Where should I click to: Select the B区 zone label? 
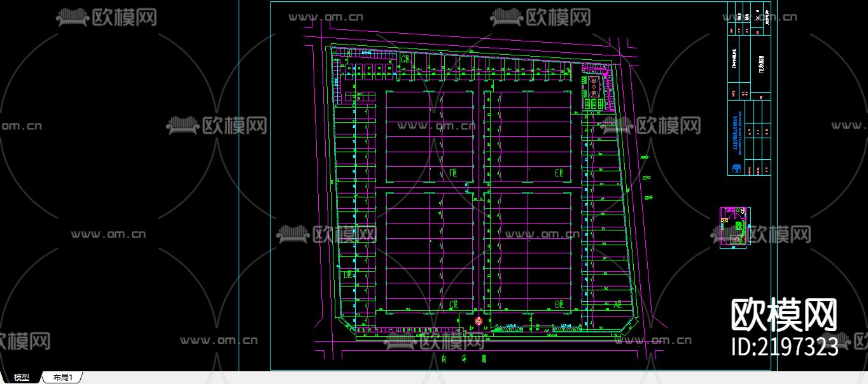coord(559,304)
